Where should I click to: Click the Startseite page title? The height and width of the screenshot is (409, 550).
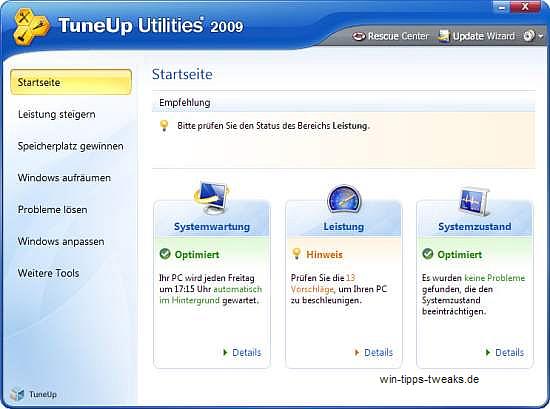click(182, 74)
